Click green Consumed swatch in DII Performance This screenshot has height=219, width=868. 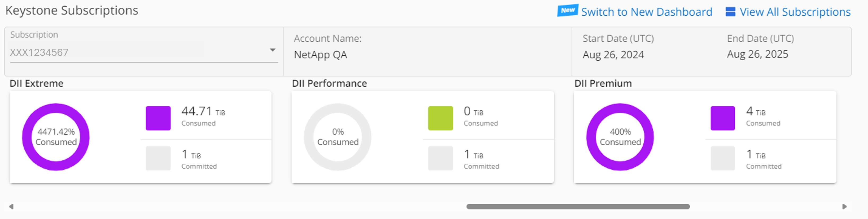click(440, 118)
